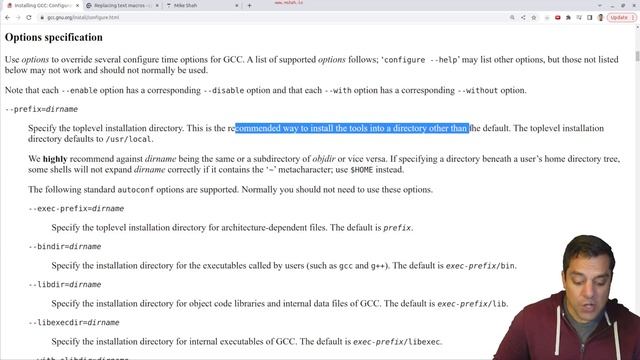This screenshot has width=640, height=360.
Task: Click the bold word 'highly'
Action: pyautogui.click(x=55, y=159)
